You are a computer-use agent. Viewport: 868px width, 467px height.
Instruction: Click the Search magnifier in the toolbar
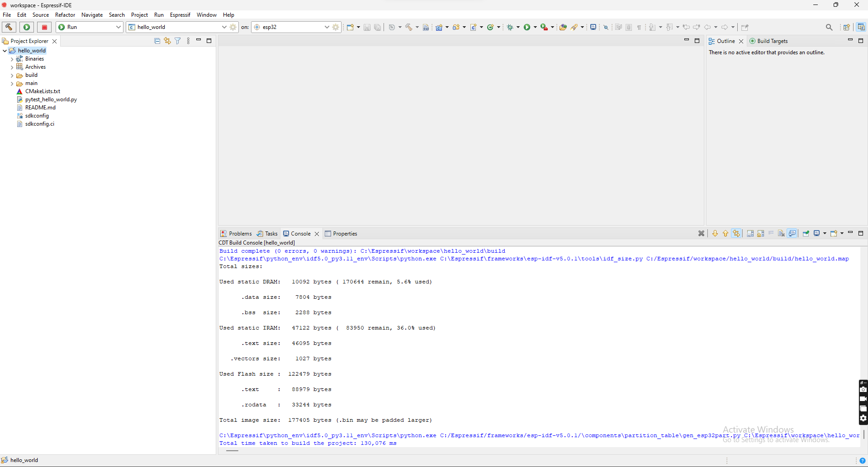point(829,27)
